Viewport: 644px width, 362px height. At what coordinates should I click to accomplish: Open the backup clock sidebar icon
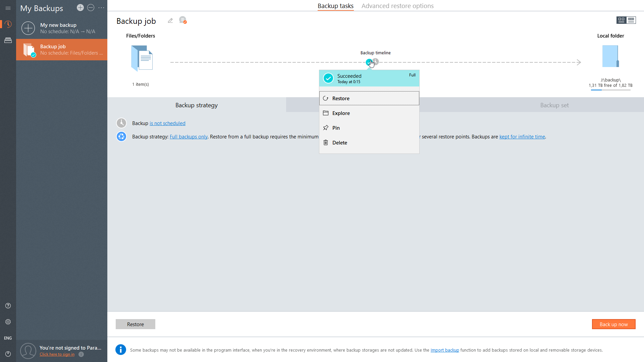click(8, 24)
